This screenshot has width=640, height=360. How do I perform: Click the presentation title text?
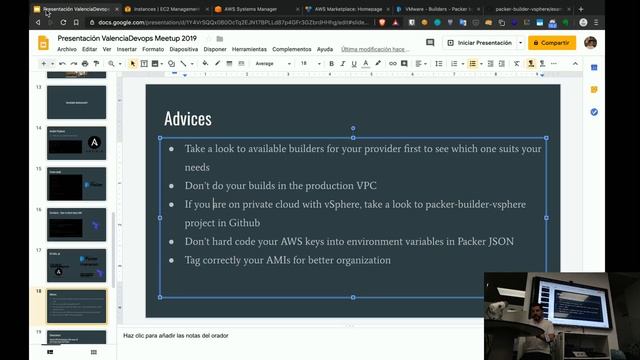pos(127,38)
